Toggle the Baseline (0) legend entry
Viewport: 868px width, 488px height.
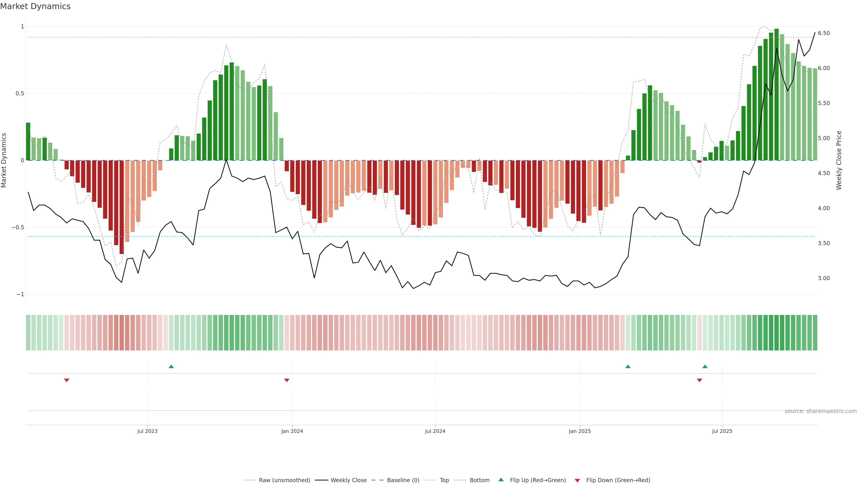point(403,480)
